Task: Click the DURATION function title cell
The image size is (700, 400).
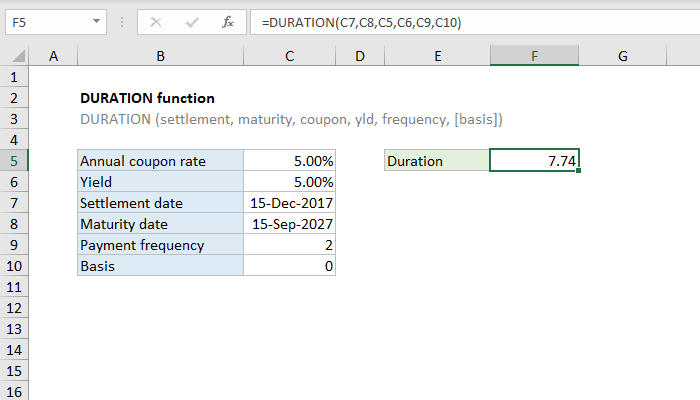Action: 146,98
